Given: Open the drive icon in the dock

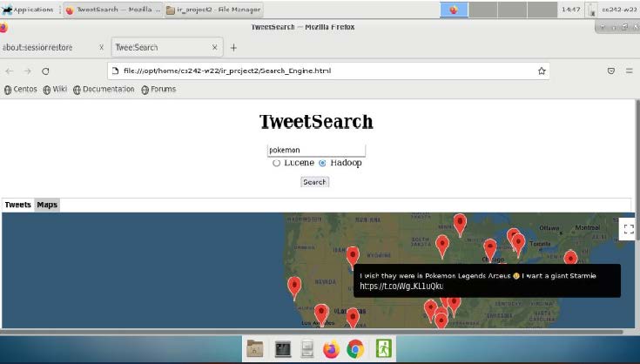Looking at the screenshot, I should [307, 349].
